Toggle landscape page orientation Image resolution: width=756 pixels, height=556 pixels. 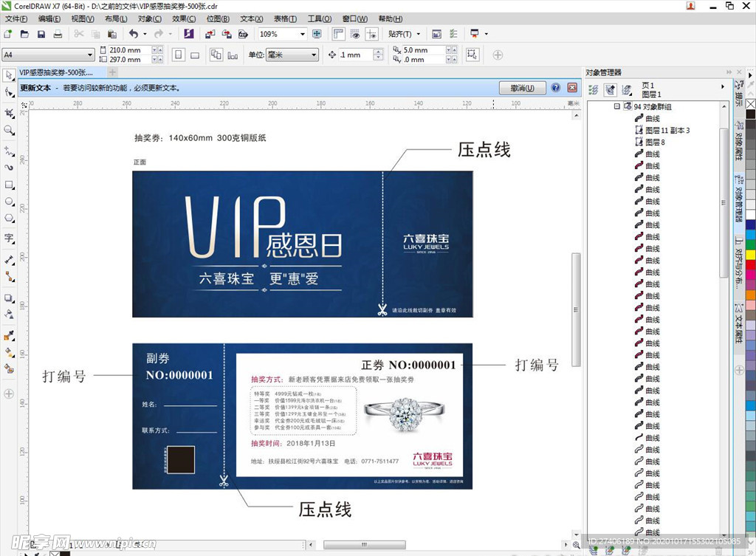195,55
